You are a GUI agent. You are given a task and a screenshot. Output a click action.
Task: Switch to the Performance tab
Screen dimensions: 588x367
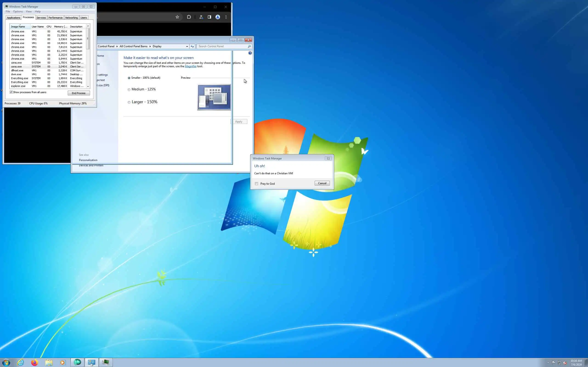[55, 18]
